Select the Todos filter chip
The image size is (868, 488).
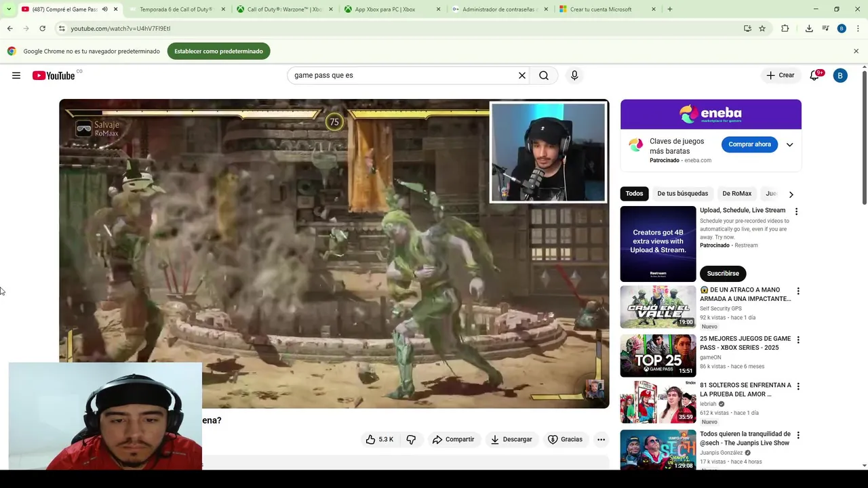tap(634, 194)
